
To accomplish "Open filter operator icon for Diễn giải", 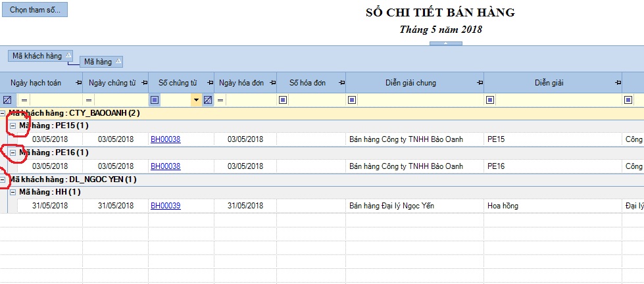I will tap(490, 100).
